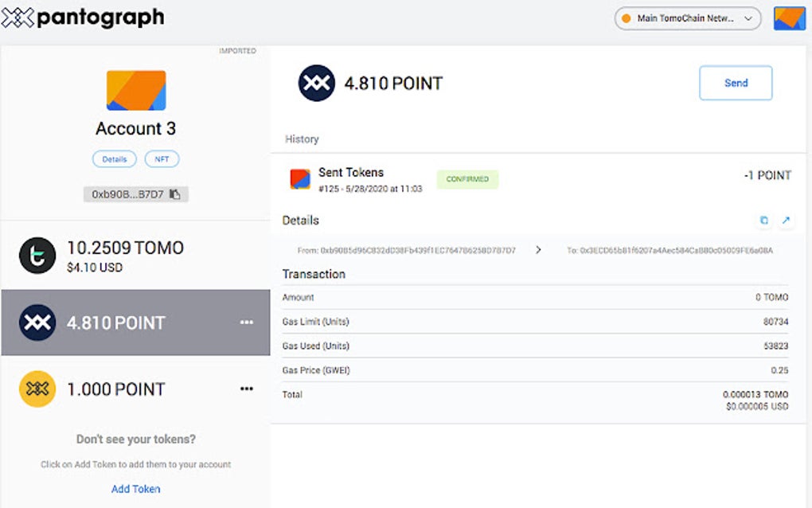Click the Account 3 profile thumbnail

pyautogui.click(x=135, y=92)
